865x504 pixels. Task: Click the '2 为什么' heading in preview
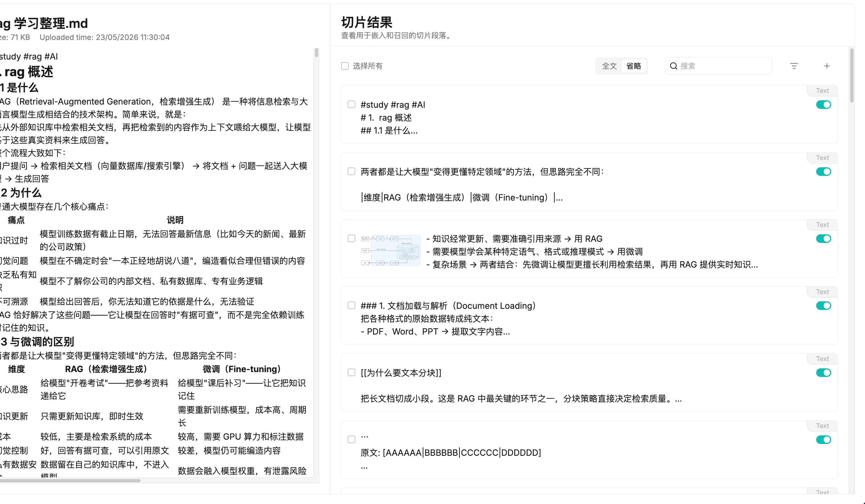coord(21,193)
